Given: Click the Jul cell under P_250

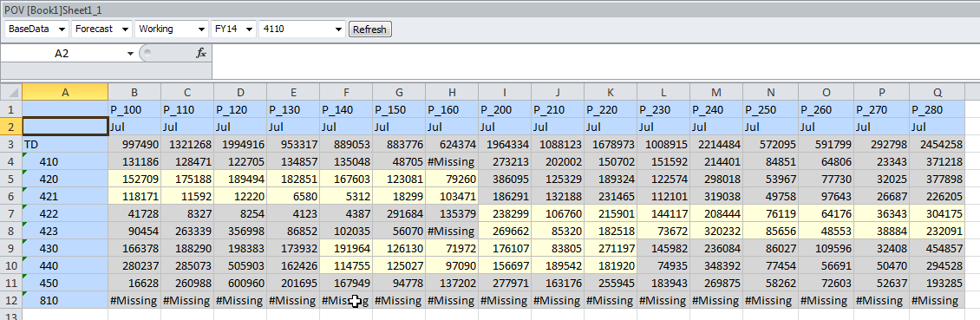Looking at the screenshot, I should pyautogui.click(x=771, y=127).
